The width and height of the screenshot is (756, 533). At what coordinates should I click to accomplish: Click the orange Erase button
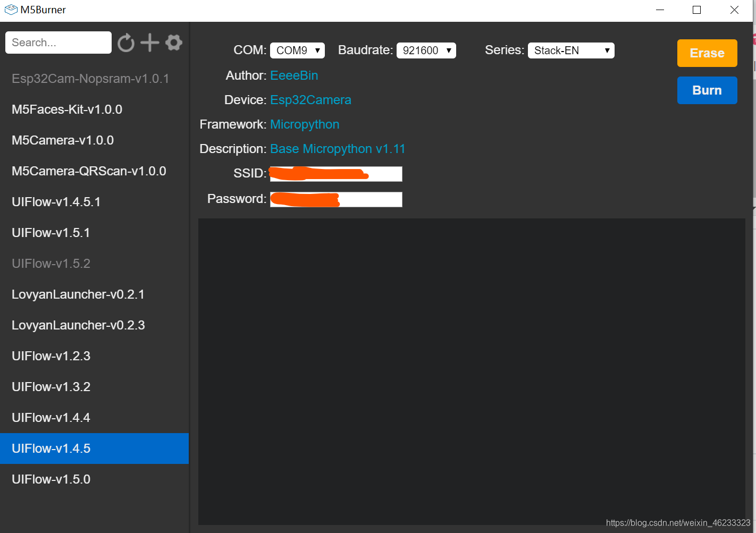click(707, 53)
